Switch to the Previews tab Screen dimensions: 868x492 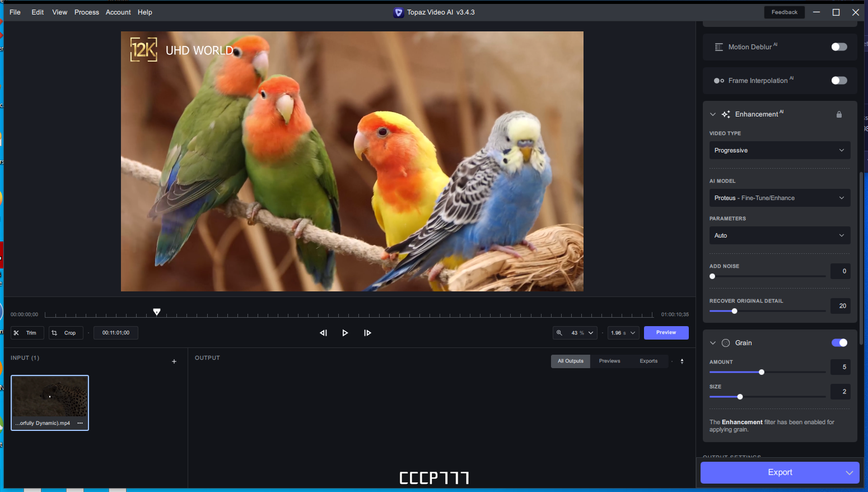pyautogui.click(x=609, y=361)
